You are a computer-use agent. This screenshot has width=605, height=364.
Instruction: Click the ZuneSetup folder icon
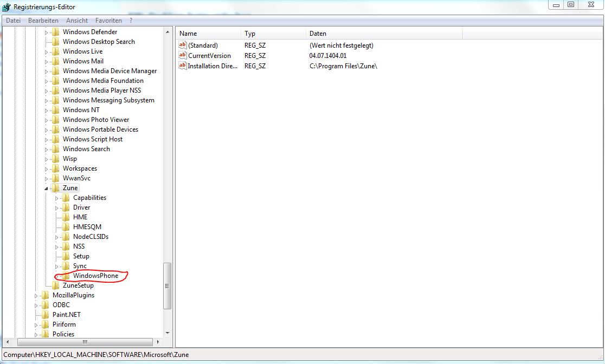point(55,285)
